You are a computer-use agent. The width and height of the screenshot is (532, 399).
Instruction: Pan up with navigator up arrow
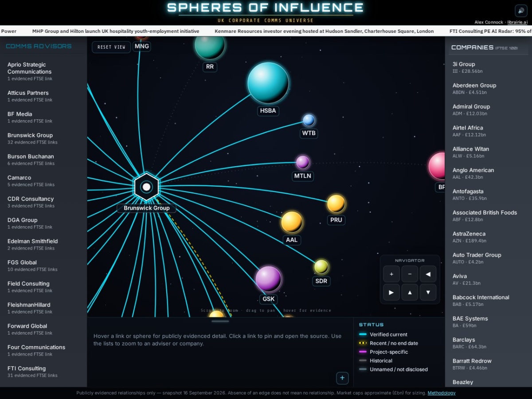click(410, 292)
